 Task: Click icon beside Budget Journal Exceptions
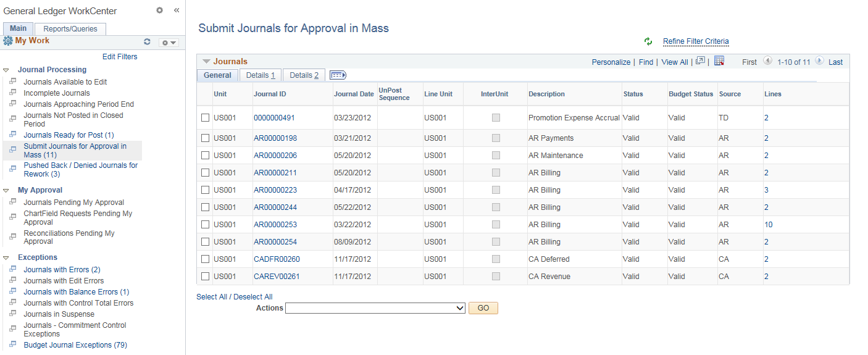coord(13,345)
